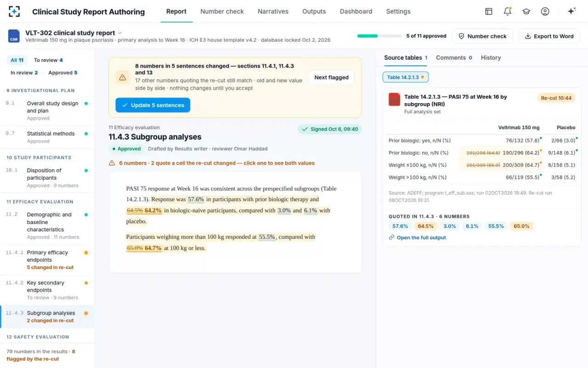The height and width of the screenshot is (368, 588).
Task: Open the full output link
Action: coord(417,237)
